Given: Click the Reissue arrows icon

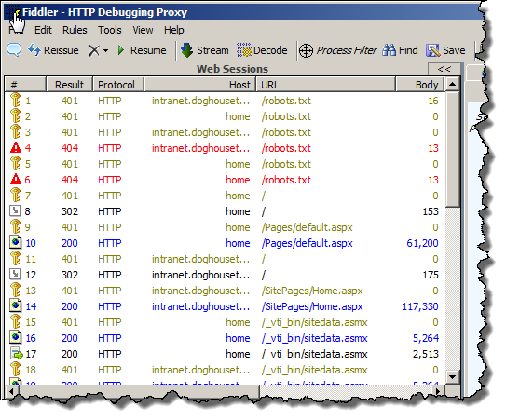Looking at the screenshot, I should tap(34, 50).
